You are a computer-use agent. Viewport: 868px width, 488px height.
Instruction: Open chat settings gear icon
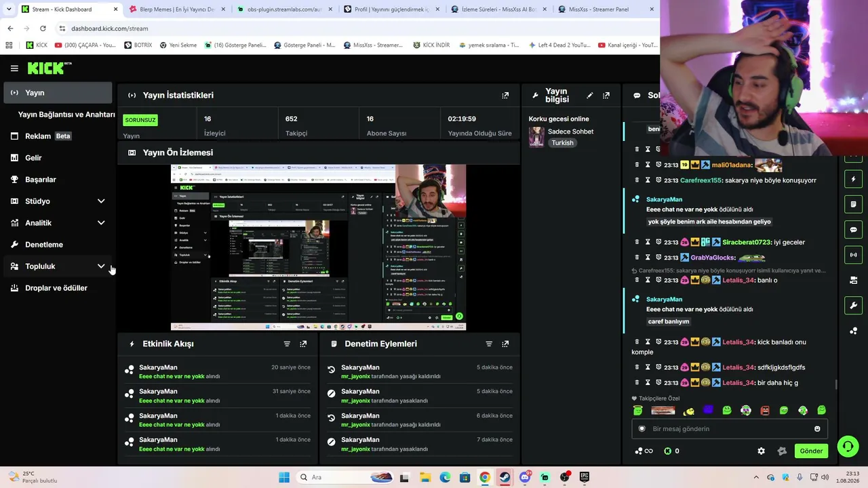[x=762, y=451]
